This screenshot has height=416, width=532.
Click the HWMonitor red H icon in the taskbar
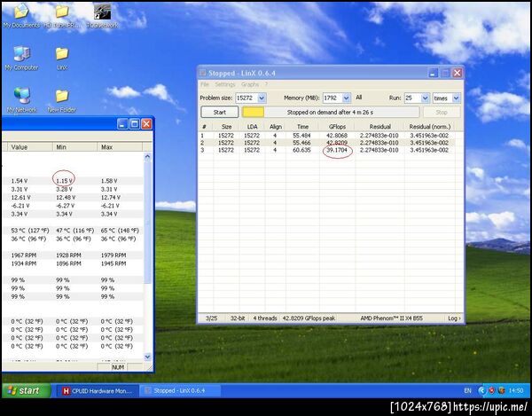(x=66, y=391)
